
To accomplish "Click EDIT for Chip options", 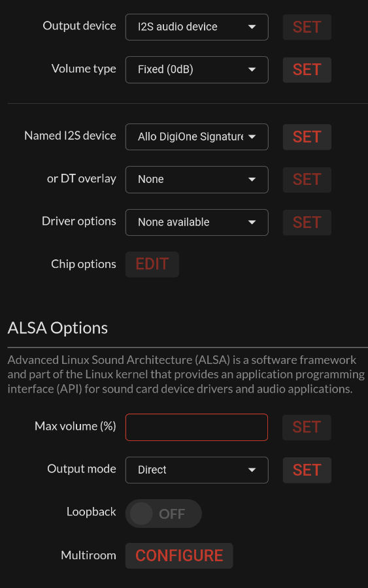I will click(152, 265).
